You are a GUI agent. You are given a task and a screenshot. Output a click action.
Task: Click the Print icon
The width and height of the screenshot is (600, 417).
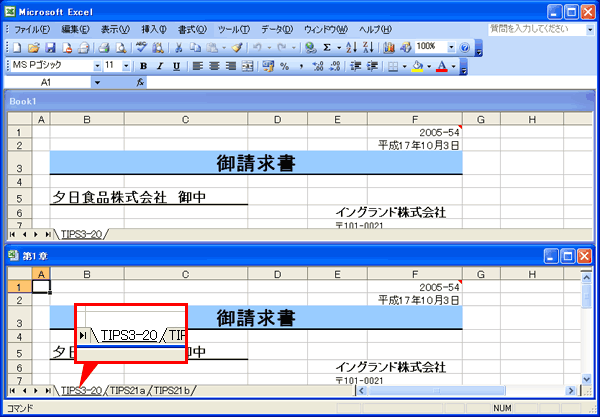tap(104, 47)
